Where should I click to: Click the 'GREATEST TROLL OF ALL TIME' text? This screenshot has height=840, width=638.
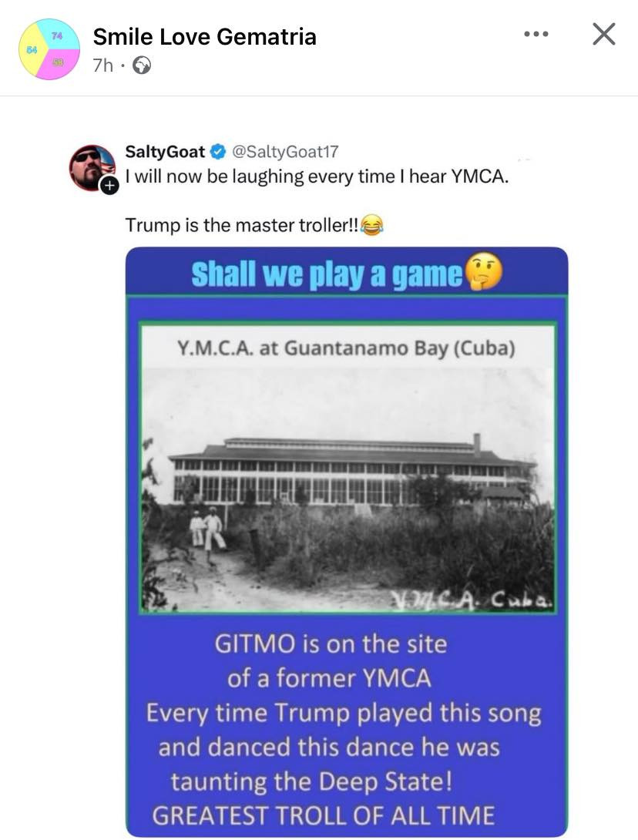[x=323, y=815]
